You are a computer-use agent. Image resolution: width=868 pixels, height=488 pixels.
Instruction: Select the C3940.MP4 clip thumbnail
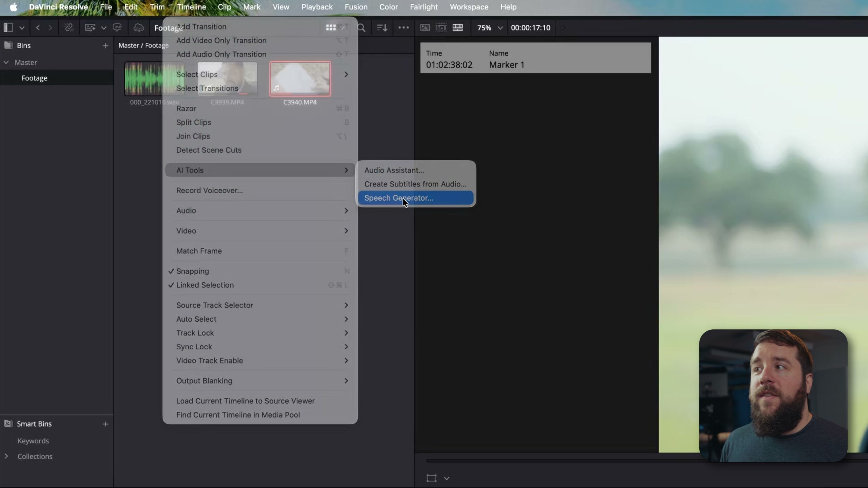pyautogui.click(x=300, y=79)
